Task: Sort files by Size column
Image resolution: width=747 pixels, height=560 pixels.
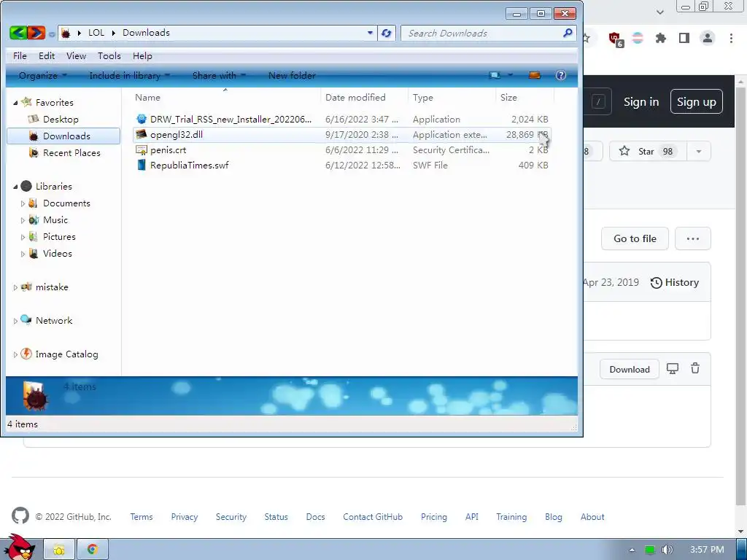Action: (508, 97)
